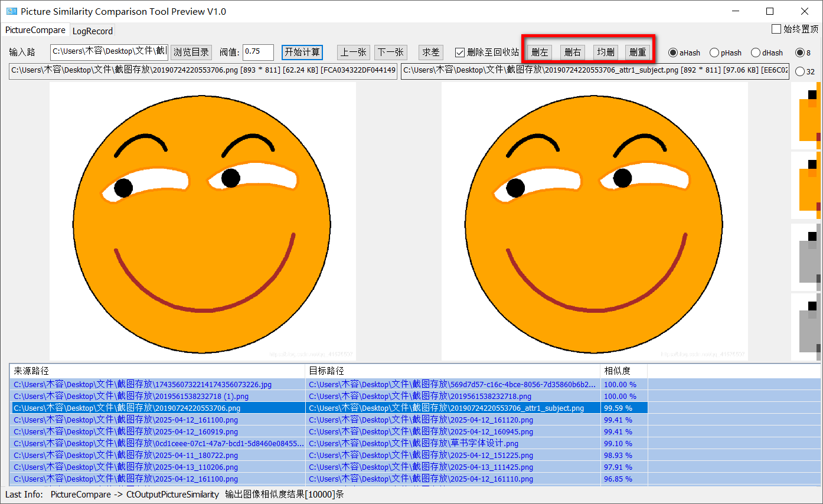Choose the pHash algorithm option
This screenshot has height=504, width=823.
click(x=714, y=53)
